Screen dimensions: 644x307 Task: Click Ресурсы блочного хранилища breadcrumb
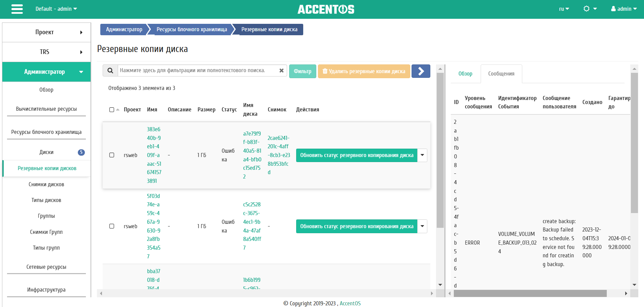[192, 30]
